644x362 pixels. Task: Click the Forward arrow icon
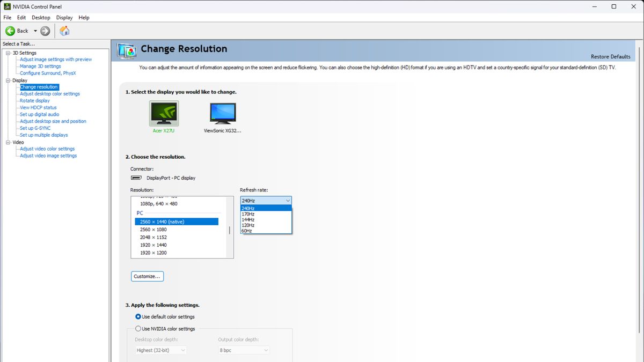pos(46,31)
